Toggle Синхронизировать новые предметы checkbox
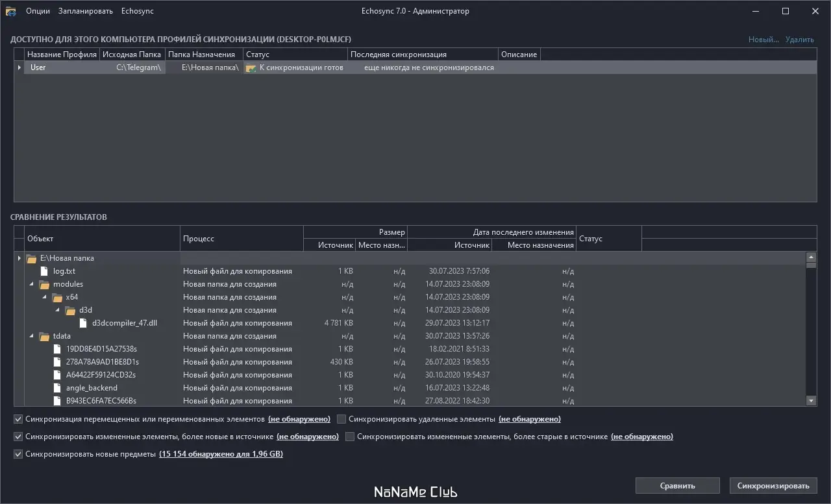Image resolution: width=831 pixels, height=504 pixels. (x=18, y=454)
